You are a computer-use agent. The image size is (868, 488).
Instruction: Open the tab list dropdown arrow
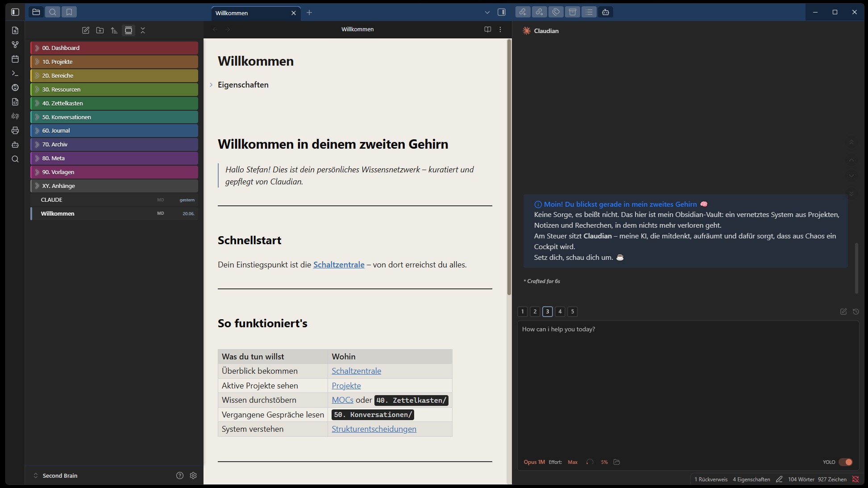tap(487, 13)
